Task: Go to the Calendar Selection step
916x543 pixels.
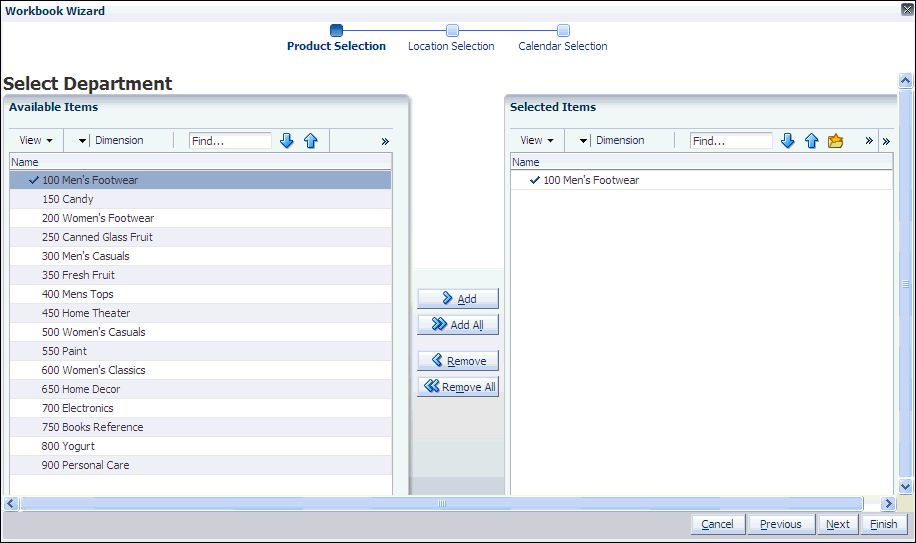Action: coord(563,39)
